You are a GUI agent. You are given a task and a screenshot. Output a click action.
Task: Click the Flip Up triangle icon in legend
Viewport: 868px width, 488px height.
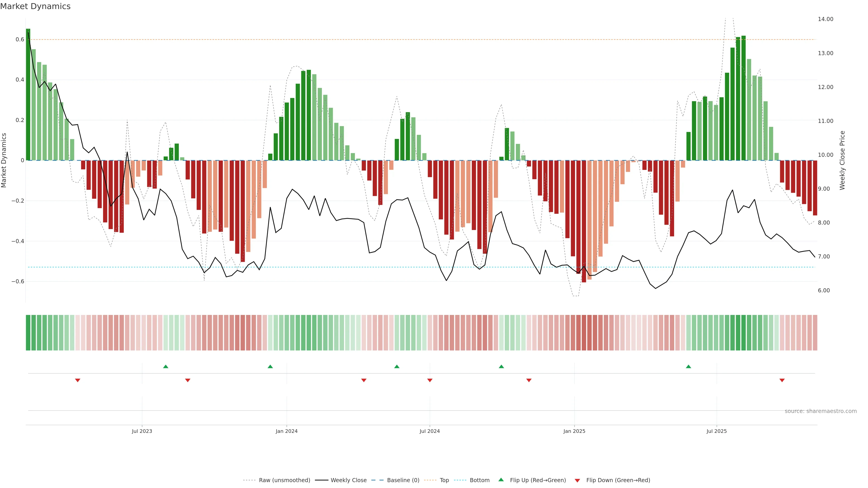(x=501, y=480)
